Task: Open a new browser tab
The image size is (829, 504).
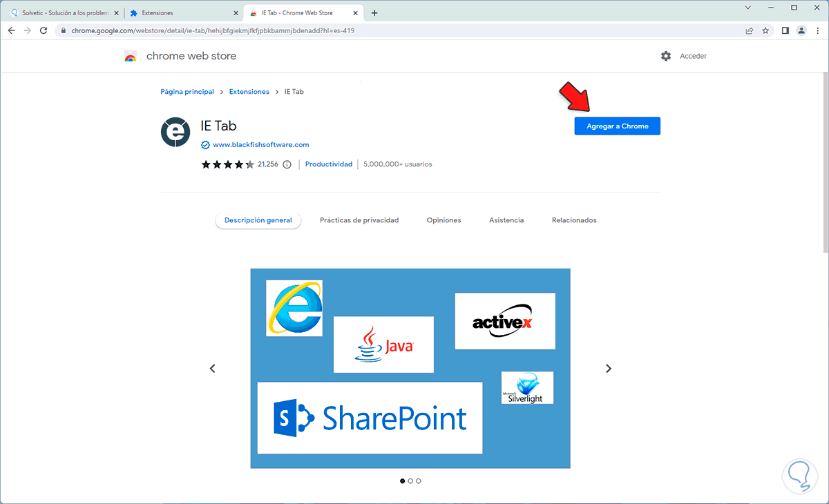Action: (374, 12)
